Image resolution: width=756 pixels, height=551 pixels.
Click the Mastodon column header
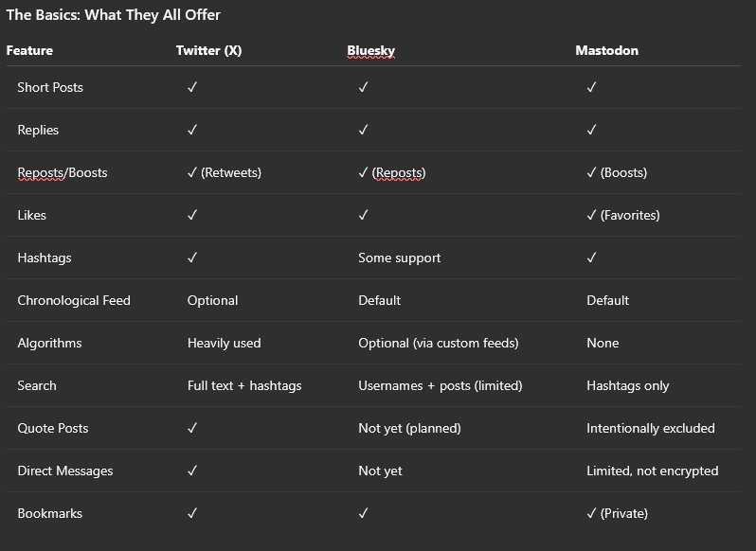[x=606, y=50]
